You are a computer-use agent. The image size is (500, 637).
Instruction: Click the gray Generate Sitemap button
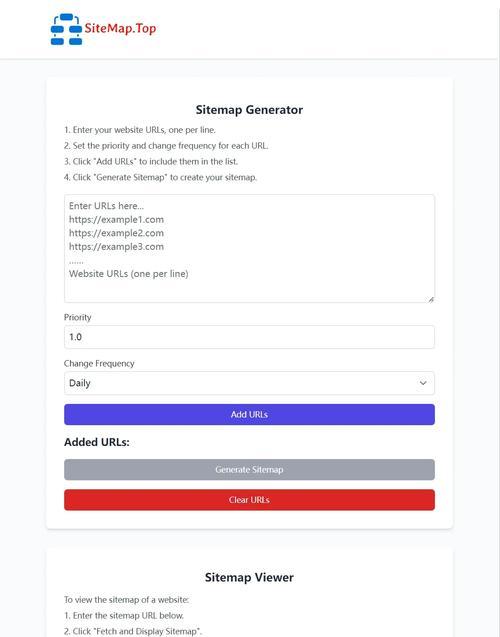pyautogui.click(x=249, y=470)
